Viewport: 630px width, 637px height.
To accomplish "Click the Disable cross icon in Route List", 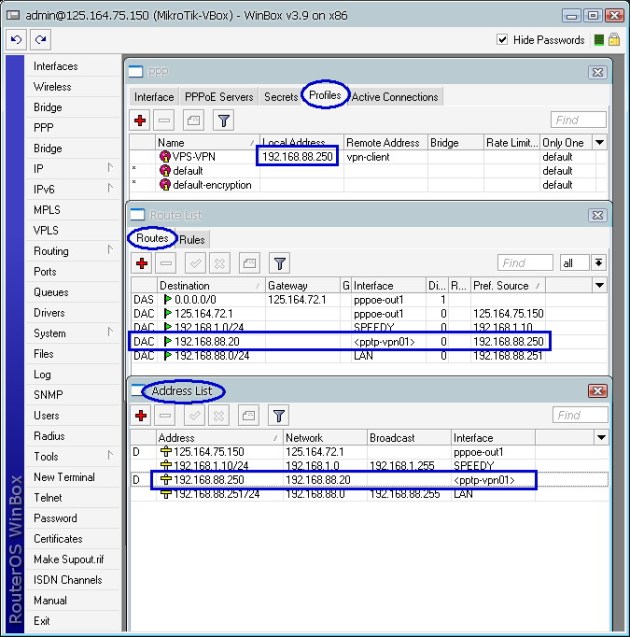I will 219,263.
